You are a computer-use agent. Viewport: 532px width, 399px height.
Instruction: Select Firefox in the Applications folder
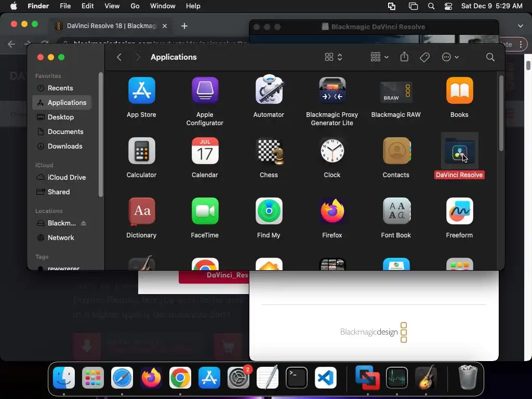(332, 211)
